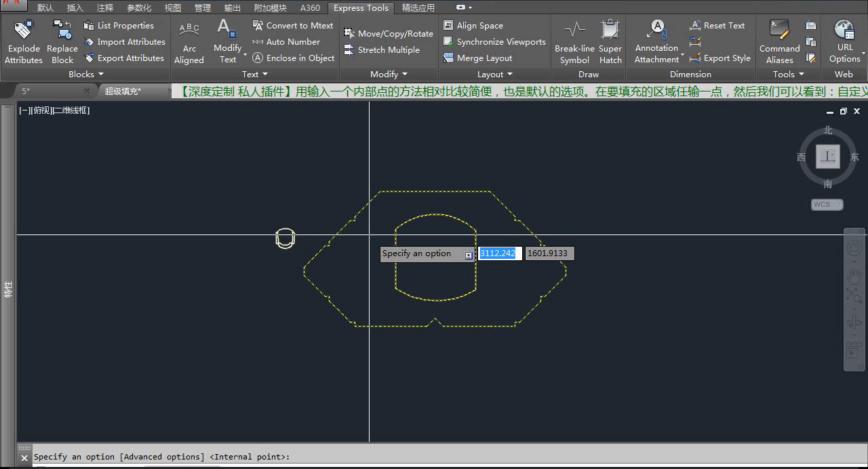Image resolution: width=868 pixels, height=469 pixels.
Task: Open the URL Options dropdown arrow
Action: pyautogui.click(x=863, y=53)
